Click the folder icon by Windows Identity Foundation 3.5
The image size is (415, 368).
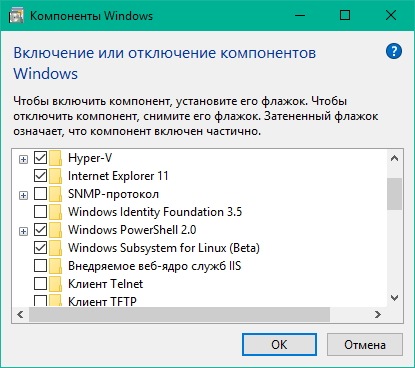55,212
